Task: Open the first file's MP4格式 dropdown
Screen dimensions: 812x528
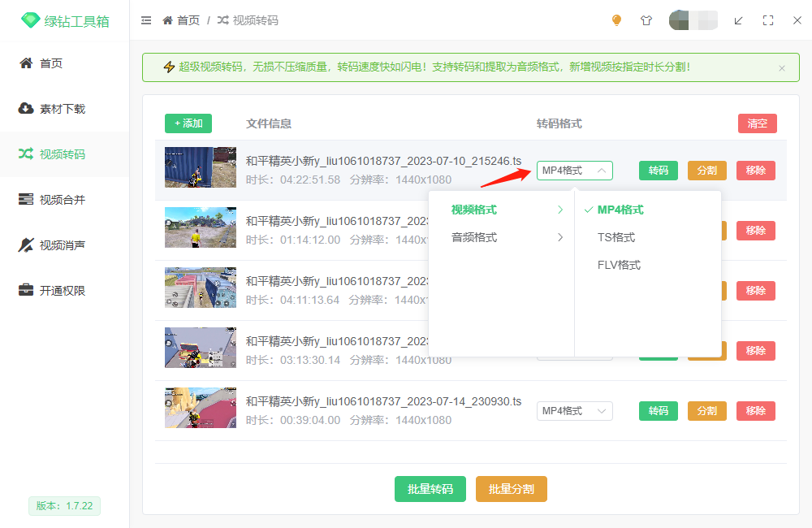Action: (x=574, y=171)
